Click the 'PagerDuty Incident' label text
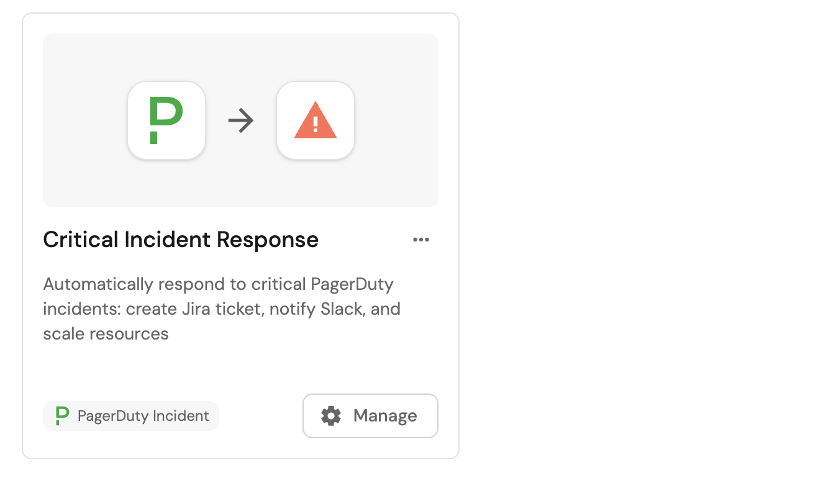 pyautogui.click(x=143, y=416)
